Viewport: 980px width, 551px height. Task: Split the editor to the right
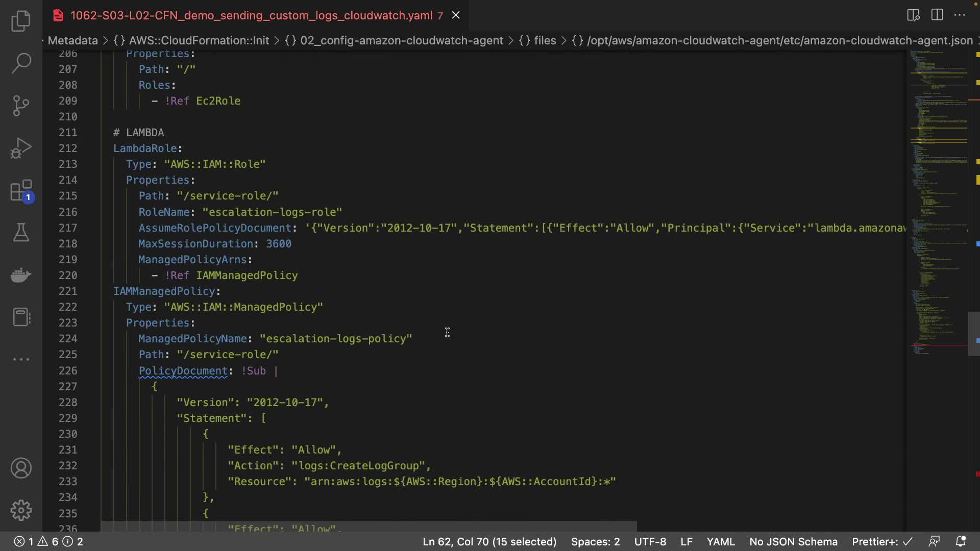937,15
